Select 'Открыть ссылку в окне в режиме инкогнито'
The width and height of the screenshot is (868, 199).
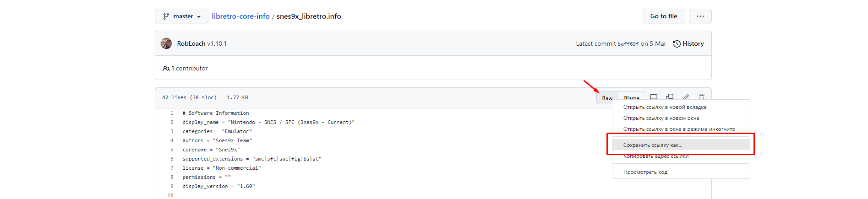[679, 129]
